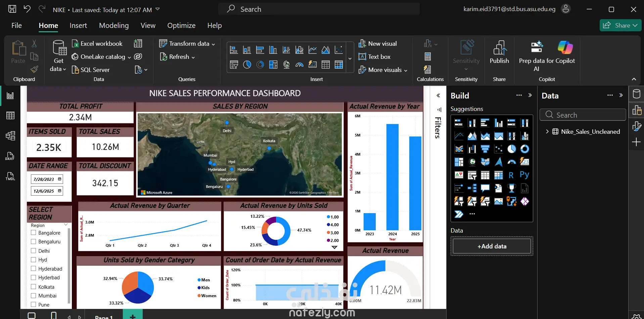Choose the funnel visual in Build pane
The image size is (644, 319).
(485, 149)
